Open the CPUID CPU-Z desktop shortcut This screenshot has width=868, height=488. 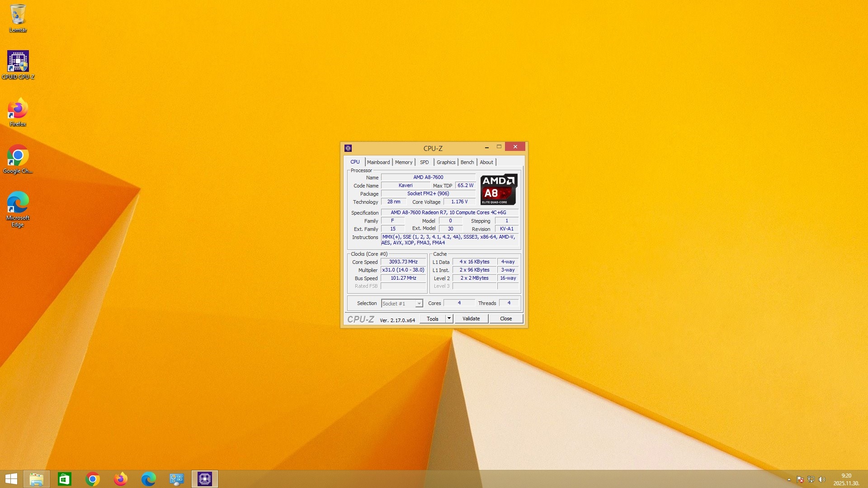coord(18,61)
